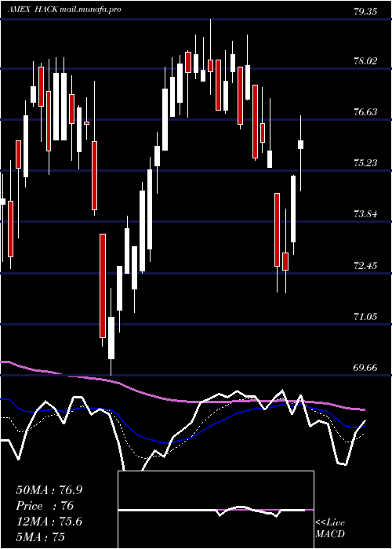The height and width of the screenshot is (549, 392).
Task: Select the 73.84 price axis label
Action: tap(365, 214)
